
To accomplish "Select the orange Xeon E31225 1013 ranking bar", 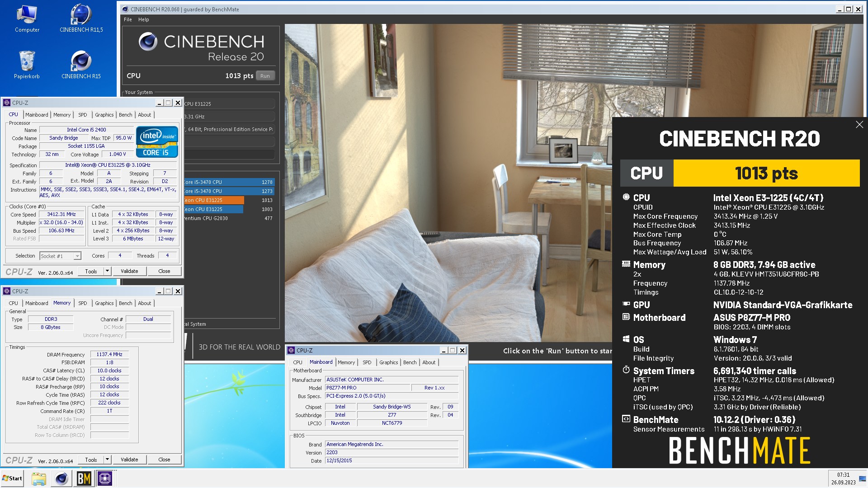I will click(x=229, y=200).
